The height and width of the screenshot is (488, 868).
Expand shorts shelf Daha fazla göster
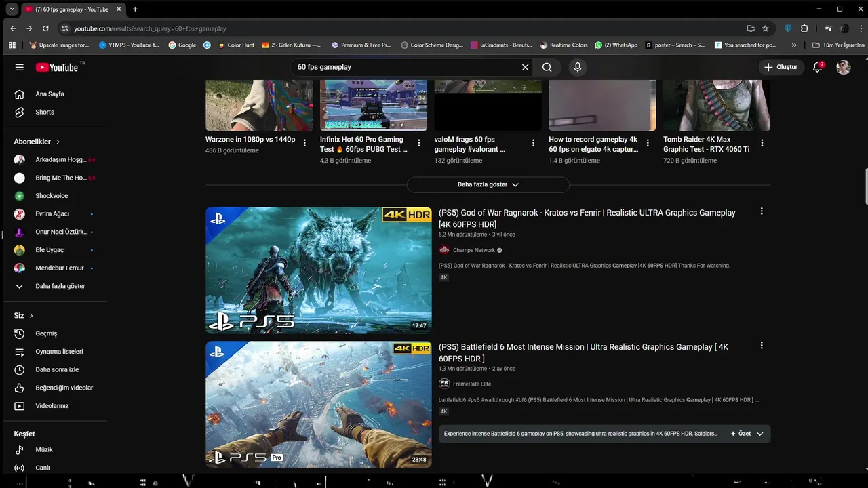(488, 184)
